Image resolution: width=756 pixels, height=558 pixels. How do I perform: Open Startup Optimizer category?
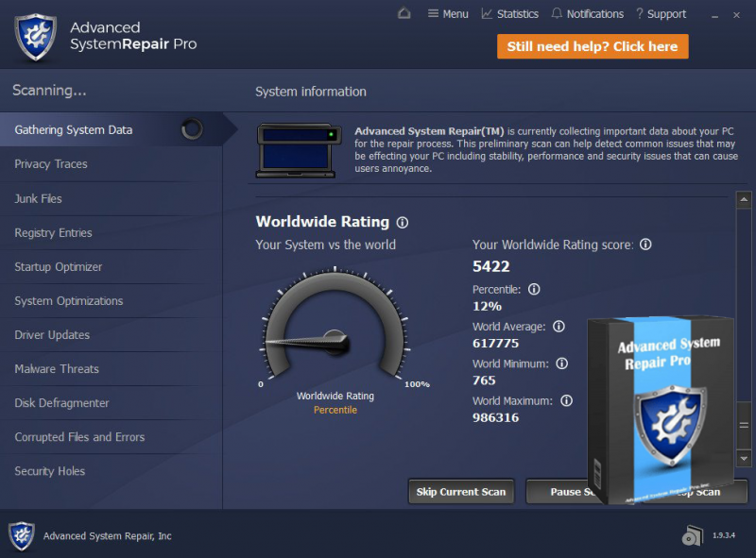112,267
